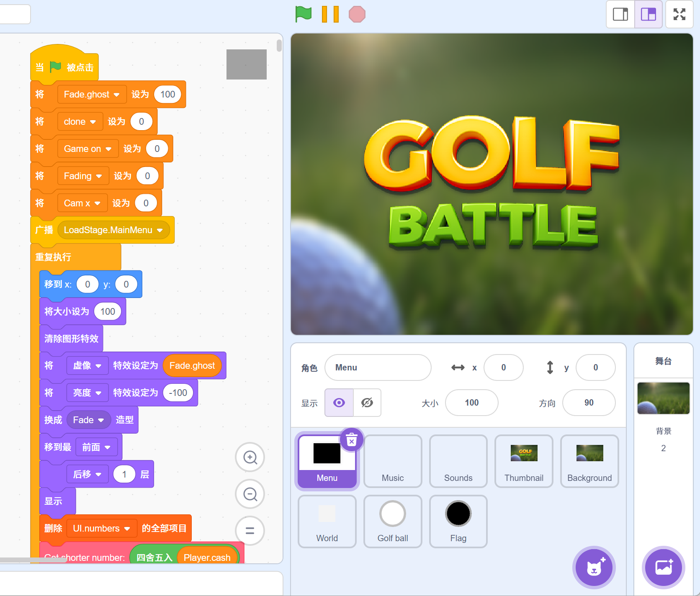The width and height of the screenshot is (700, 596).
Task: Select the Thumbnail sprite
Action: (x=524, y=461)
